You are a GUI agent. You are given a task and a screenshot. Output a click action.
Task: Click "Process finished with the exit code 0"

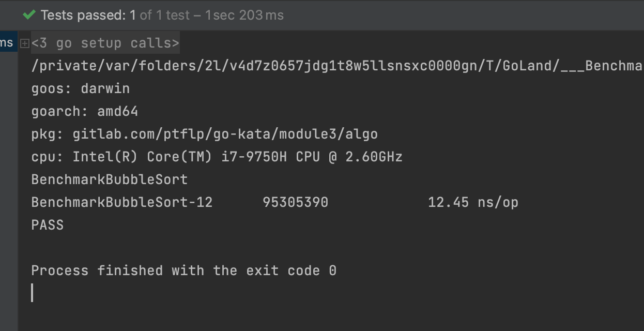click(183, 270)
